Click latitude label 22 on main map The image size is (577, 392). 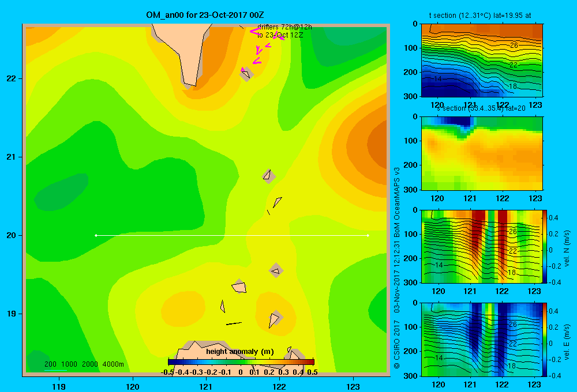[12, 79]
